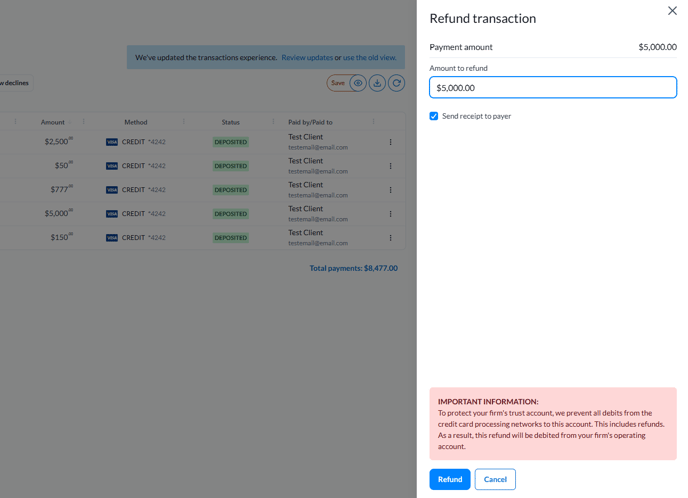Screen dimensions: 688x498
Task: Open kebab menu for $5,000 transaction
Action: click(390, 214)
